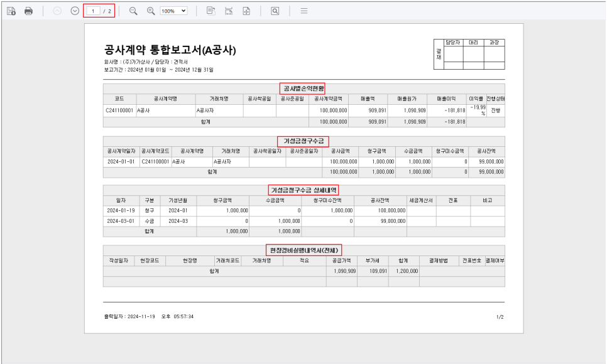Click the 매출원가 column header
The height and width of the screenshot is (364, 607).
[407, 99]
